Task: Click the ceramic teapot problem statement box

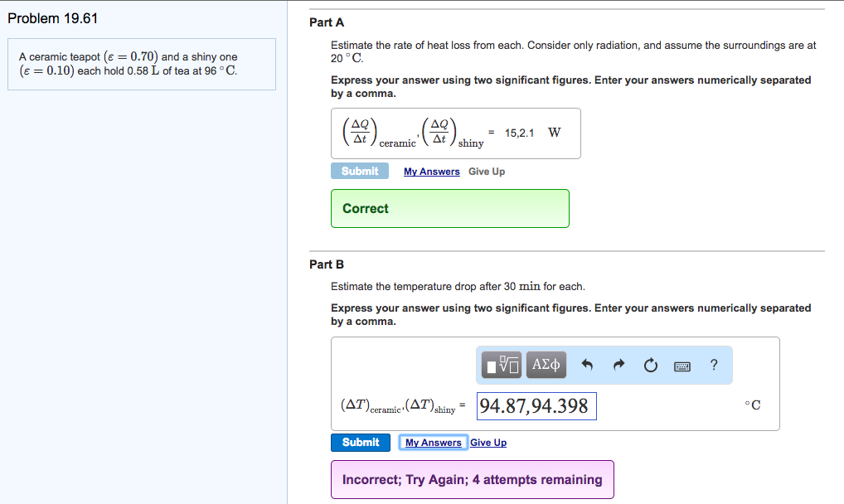Action: pyautogui.click(x=142, y=64)
